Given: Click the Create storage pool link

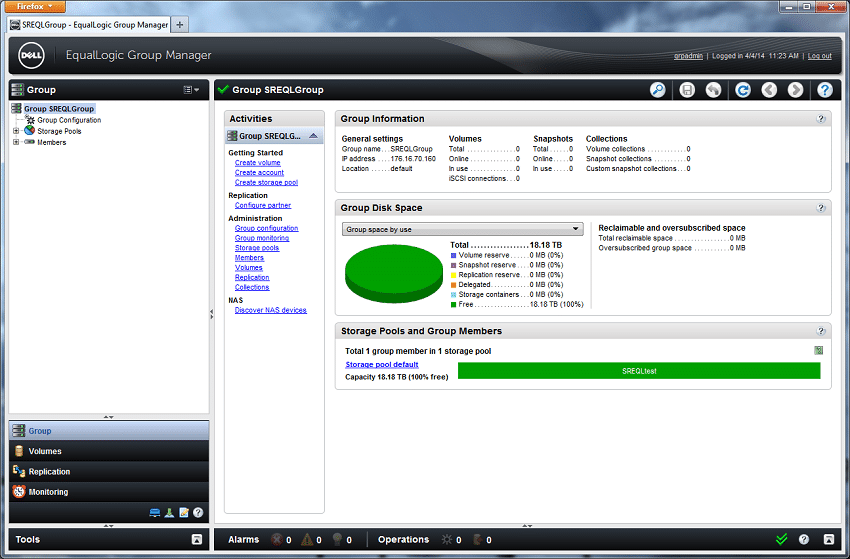Looking at the screenshot, I should pyautogui.click(x=266, y=182).
